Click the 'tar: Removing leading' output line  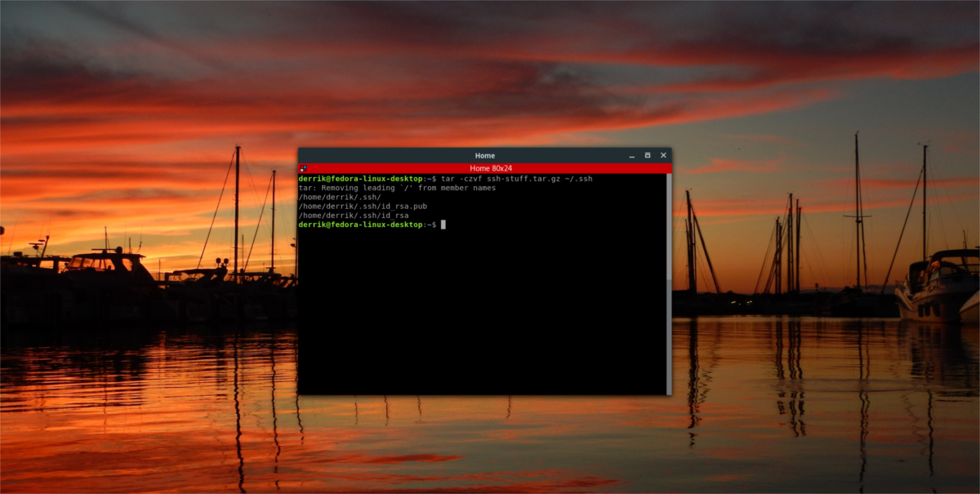(x=397, y=188)
